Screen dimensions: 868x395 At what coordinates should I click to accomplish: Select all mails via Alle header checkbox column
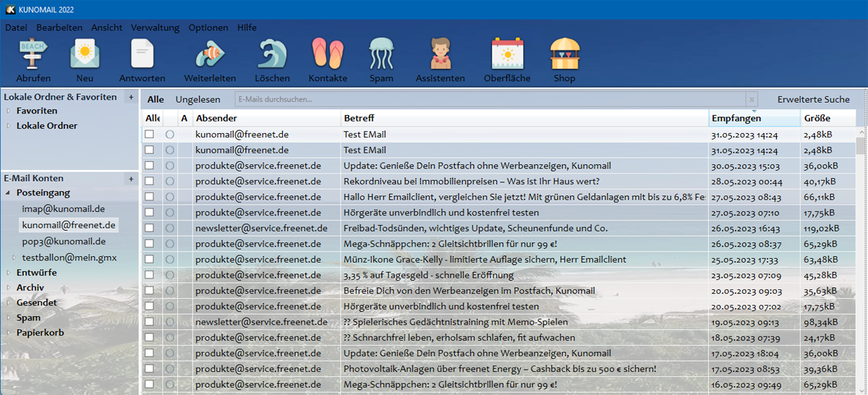click(x=153, y=118)
